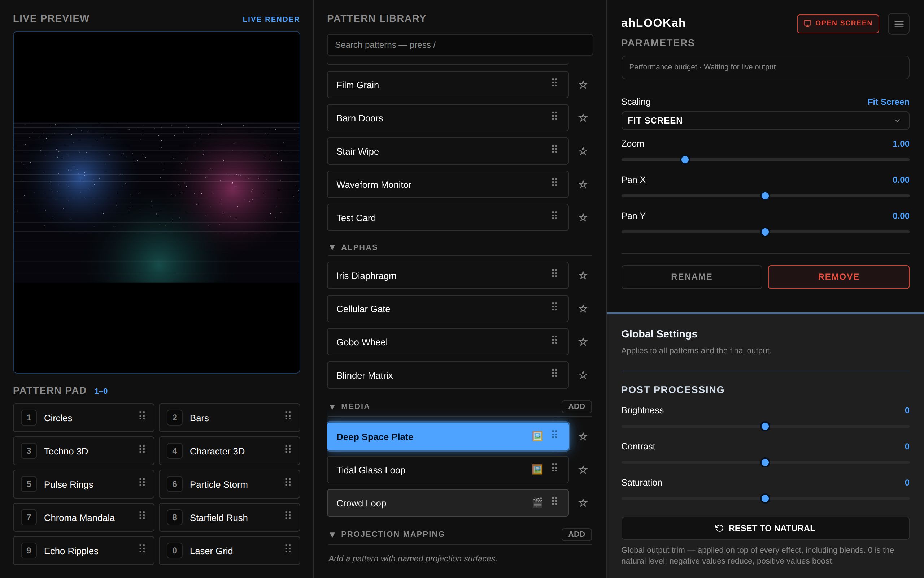Screen dimensions: 924x578
Task: Click ADD next to Projection Mapping
Action: [x=576, y=534]
